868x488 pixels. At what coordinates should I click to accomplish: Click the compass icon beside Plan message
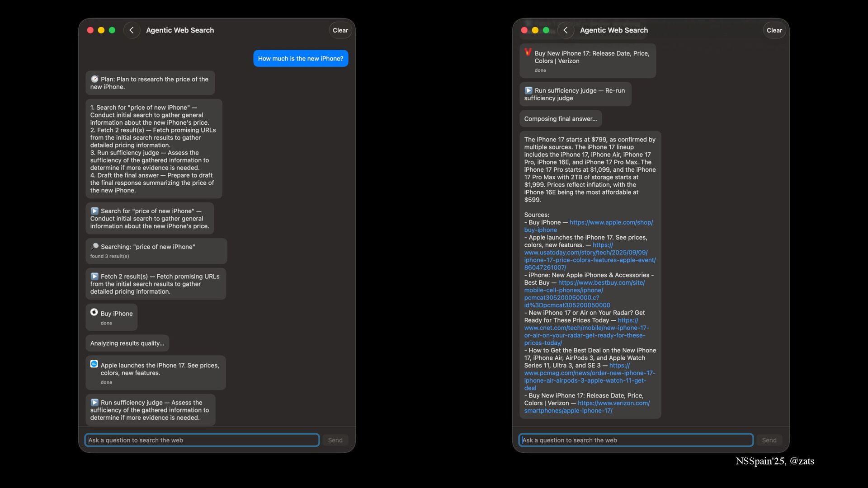pos(94,79)
